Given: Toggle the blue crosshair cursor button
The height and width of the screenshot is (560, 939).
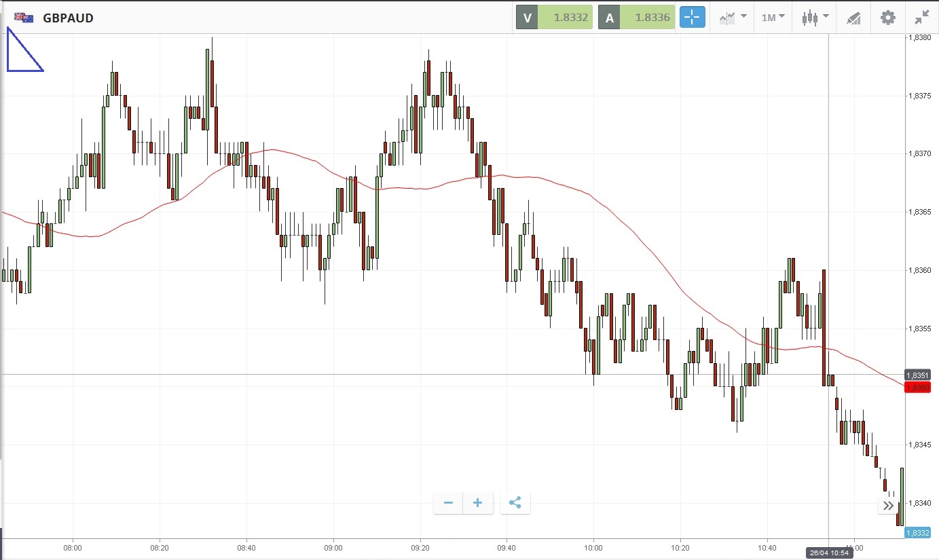Looking at the screenshot, I should click(693, 18).
